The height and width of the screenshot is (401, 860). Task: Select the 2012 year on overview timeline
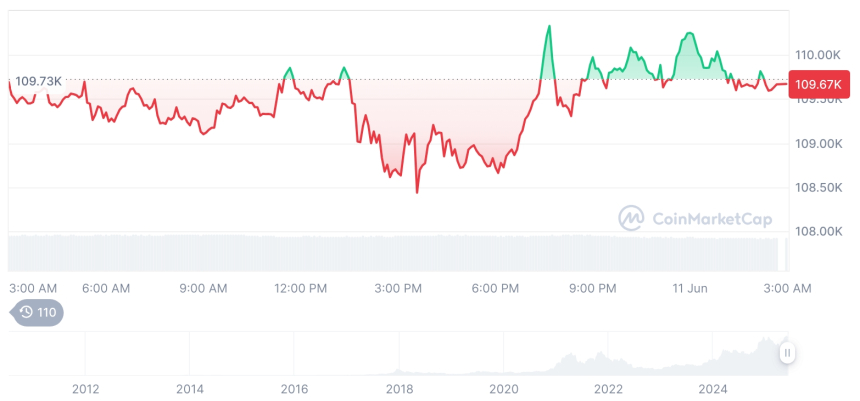(x=85, y=389)
